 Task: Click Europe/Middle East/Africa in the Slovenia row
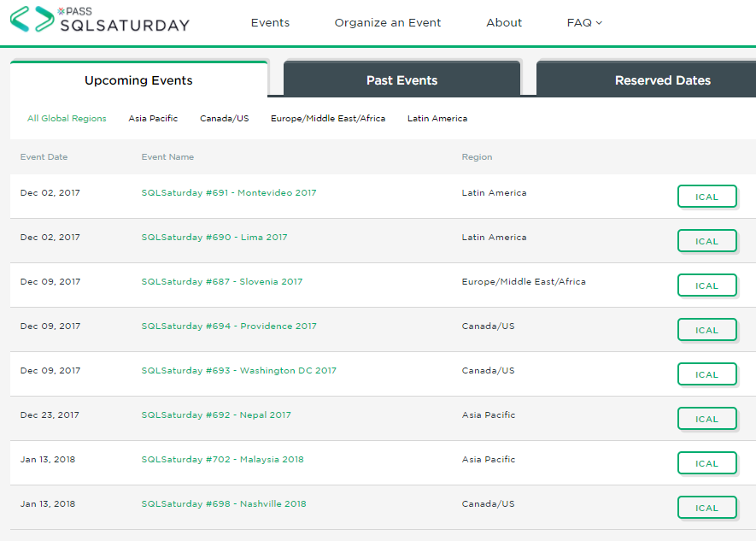pos(524,281)
